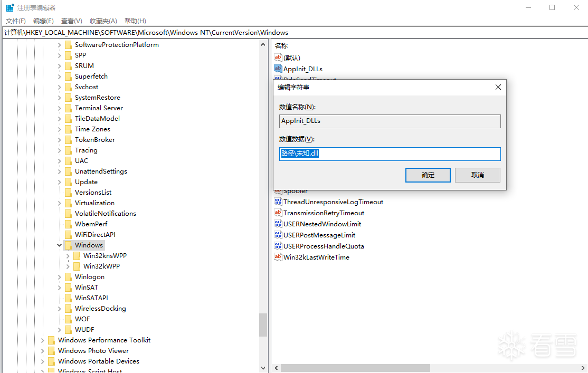
Task: Open the 帮助(H) menu
Action: pyautogui.click(x=135, y=21)
